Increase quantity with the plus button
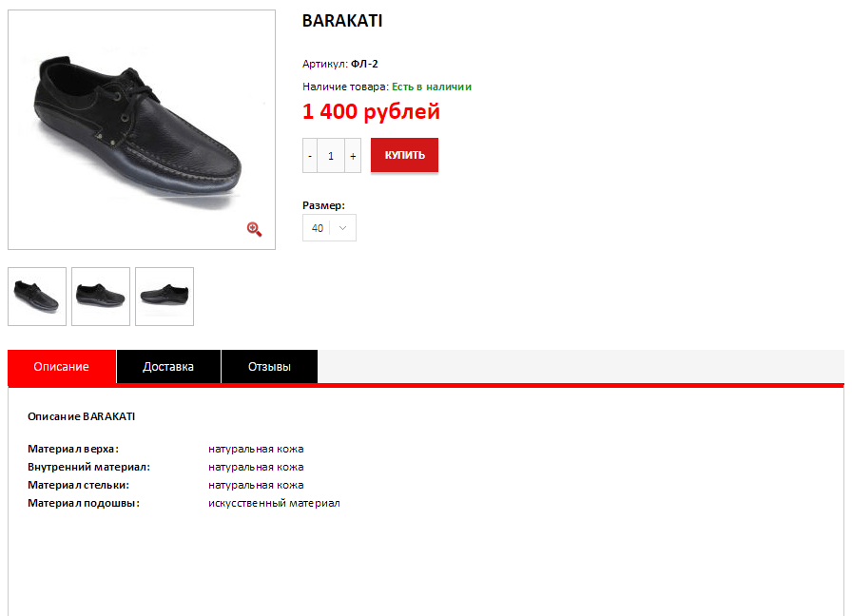852x616 pixels. pyautogui.click(x=353, y=156)
